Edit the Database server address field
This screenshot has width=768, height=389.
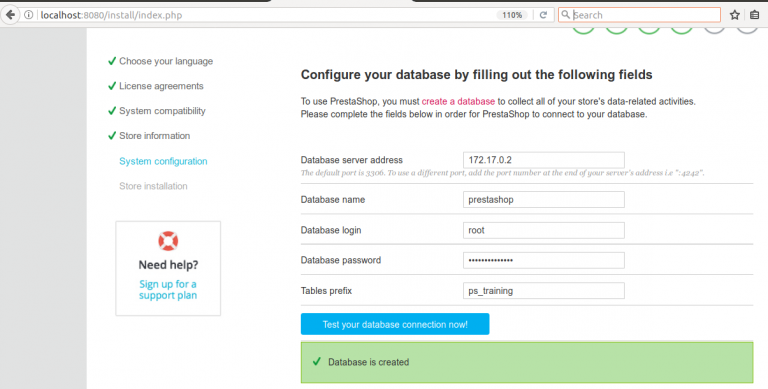[x=544, y=160]
